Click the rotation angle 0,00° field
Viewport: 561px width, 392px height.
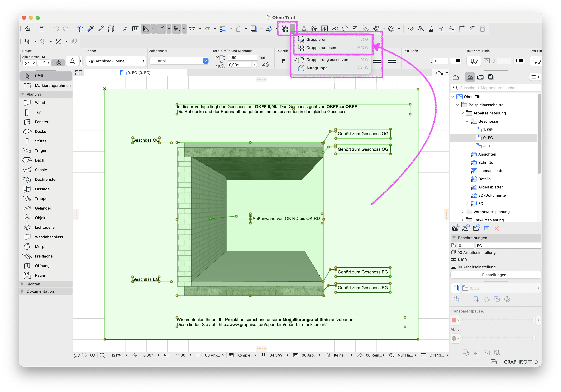(x=239, y=65)
